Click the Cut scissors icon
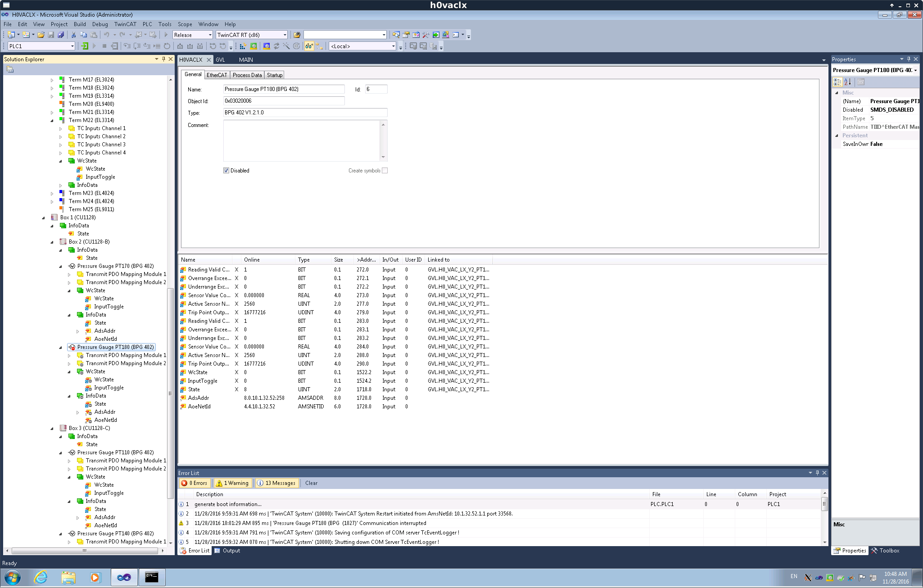Screen dimensions: 923x588 74,35
